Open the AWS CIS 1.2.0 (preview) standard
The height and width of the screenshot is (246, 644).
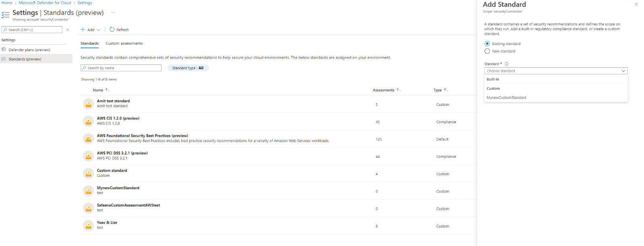point(118,118)
